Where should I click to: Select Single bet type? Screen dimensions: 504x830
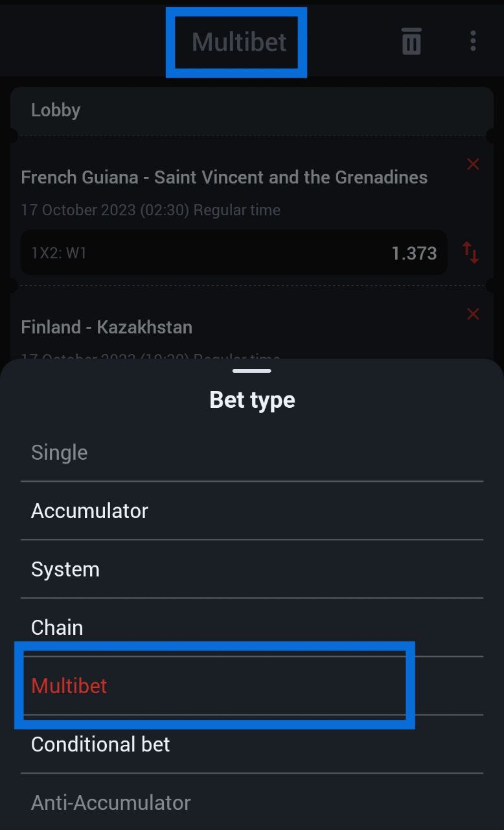coord(60,453)
